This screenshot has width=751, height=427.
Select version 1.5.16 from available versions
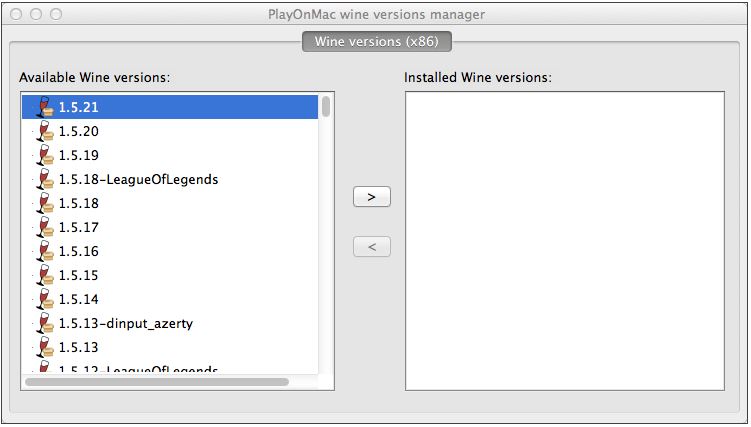[x=170, y=251]
